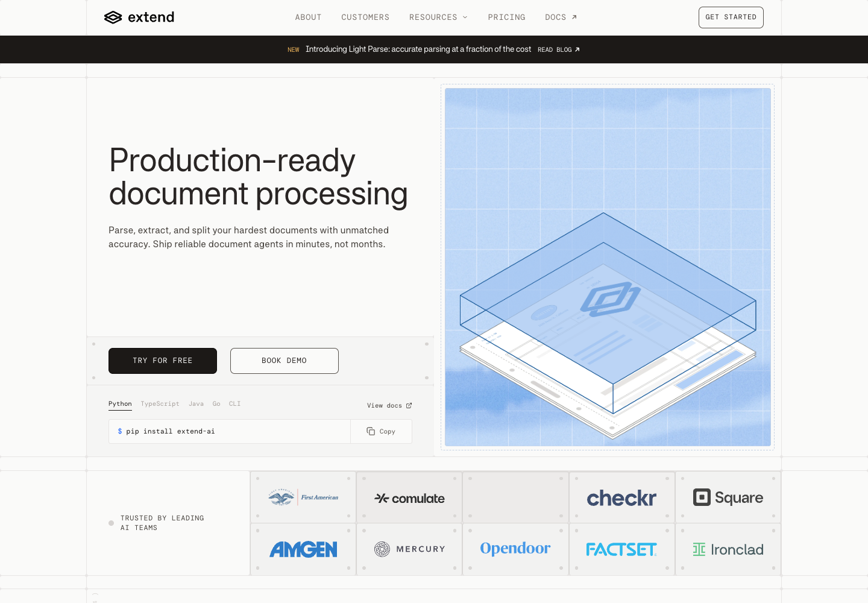868x603 pixels.
Task: Click the 'Production-ready document processing' headline
Action: tap(259, 177)
